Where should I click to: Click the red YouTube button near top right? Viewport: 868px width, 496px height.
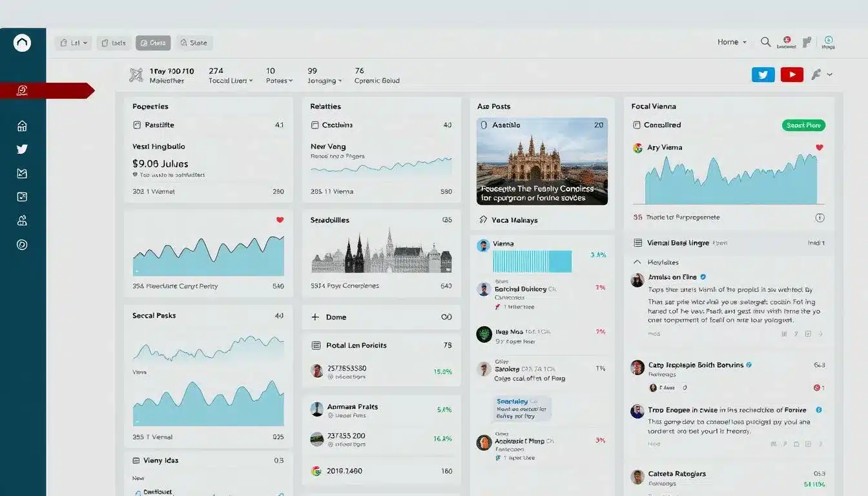(x=792, y=74)
